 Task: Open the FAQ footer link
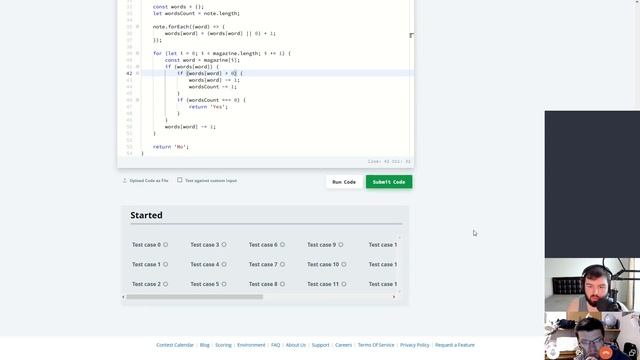276,345
